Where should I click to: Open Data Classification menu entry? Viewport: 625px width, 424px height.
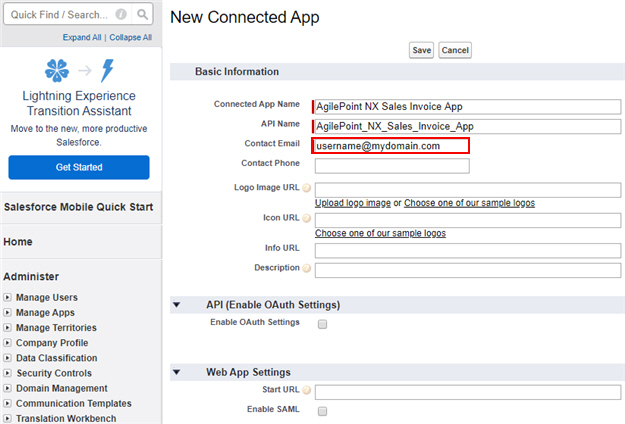pyautogui.click(x=57, y=358)
